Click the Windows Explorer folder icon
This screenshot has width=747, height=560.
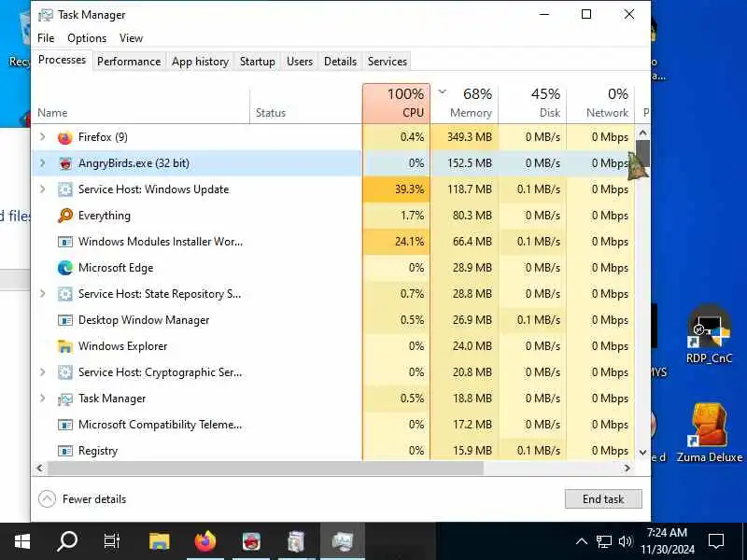pyautogui.click(x=64, y=346)
